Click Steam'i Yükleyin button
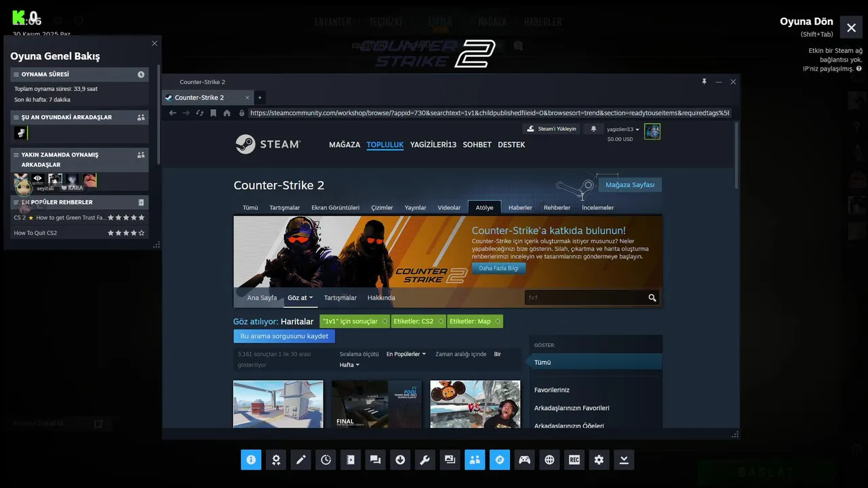The image size is (868, 488). coord(551,129)
